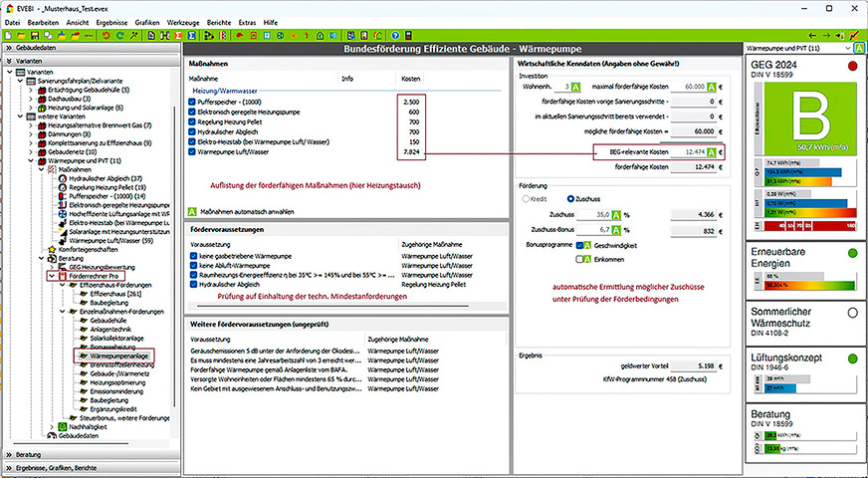Toggle 'keine gasbetriebene Wärmepumpe' checkbox
This screenshot has width=868, height=478.
pos(194,256)
